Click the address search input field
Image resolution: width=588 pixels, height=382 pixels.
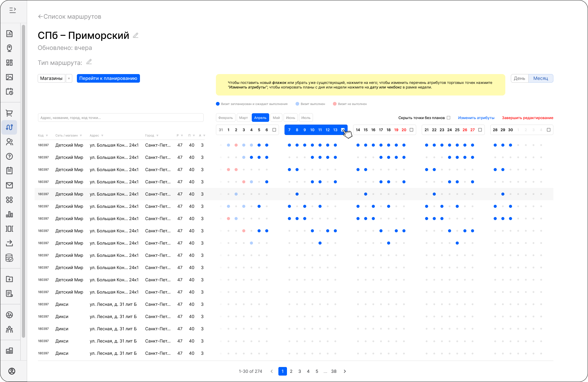coord(121,118)
